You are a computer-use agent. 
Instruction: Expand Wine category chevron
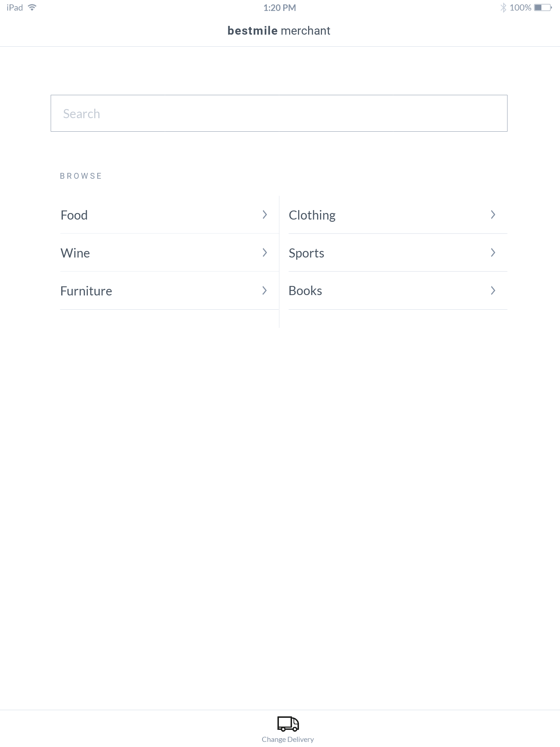265,253
